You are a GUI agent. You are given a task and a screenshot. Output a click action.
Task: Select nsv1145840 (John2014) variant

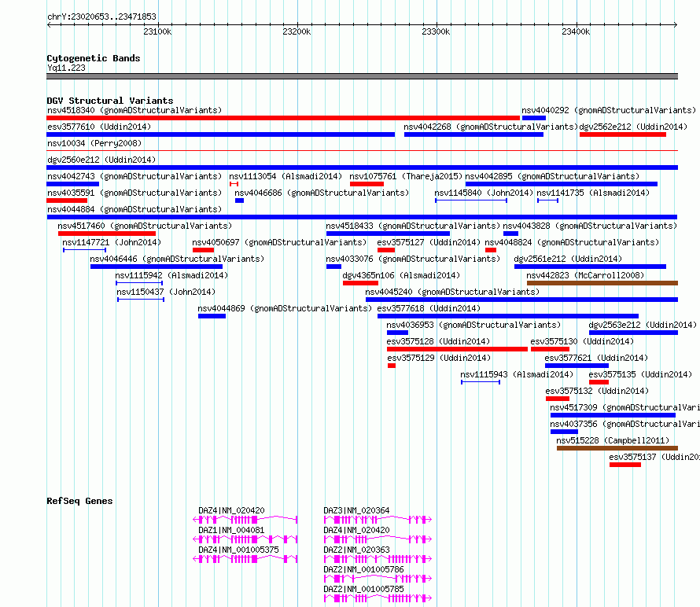[484, 193]
